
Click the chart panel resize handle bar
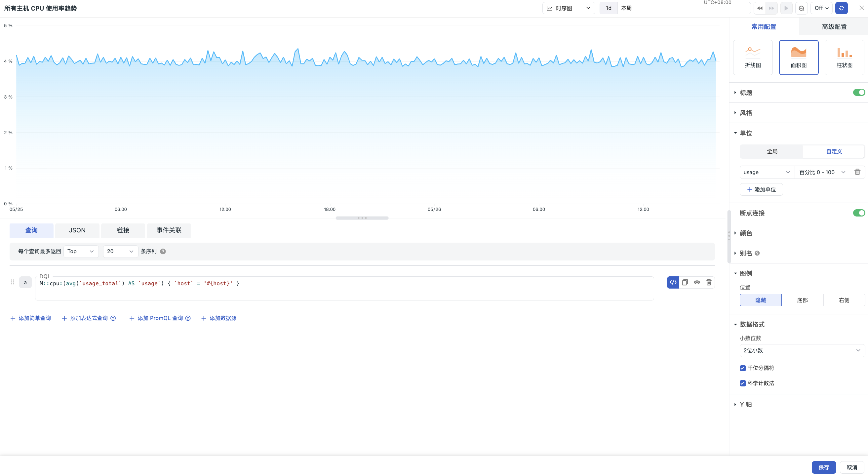(362, 218)
